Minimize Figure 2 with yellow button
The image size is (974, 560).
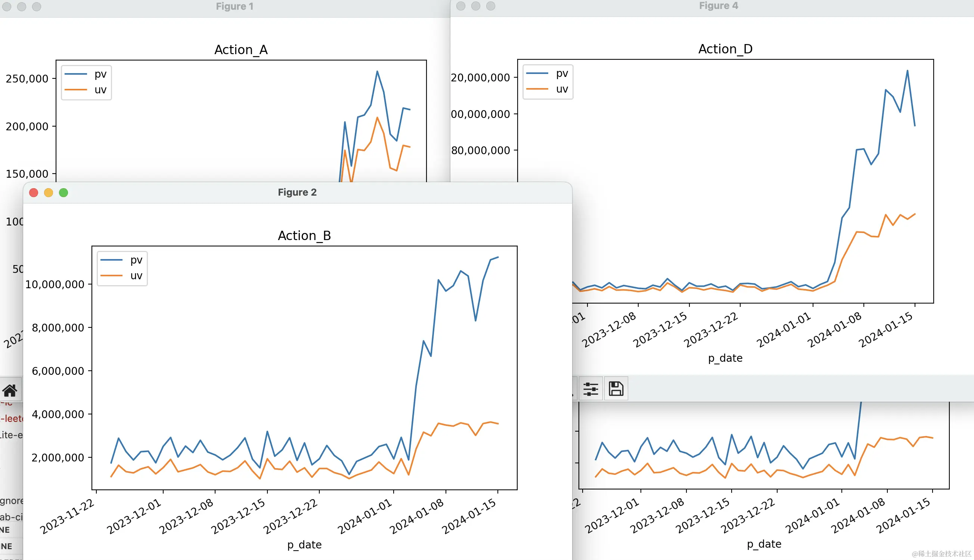[x=49, y=193]
